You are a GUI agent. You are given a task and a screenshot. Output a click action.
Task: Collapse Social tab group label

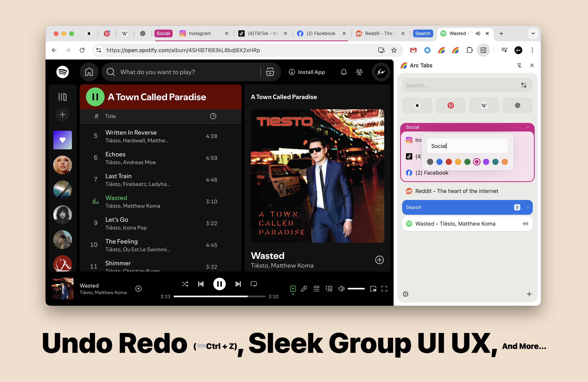point(163,33)
